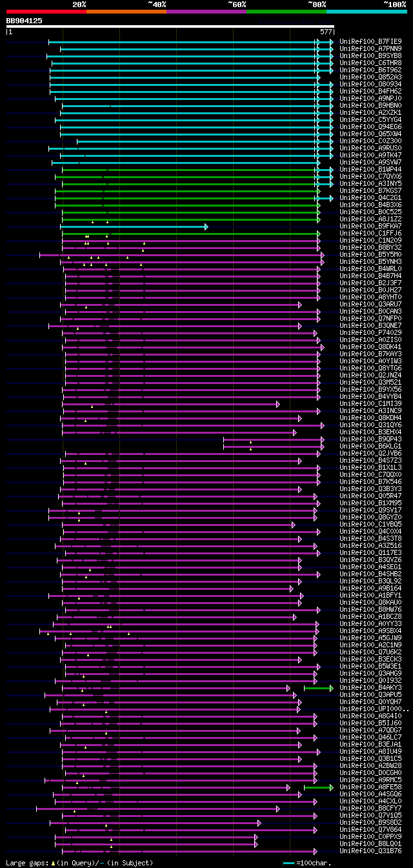Select the UniRef100_A9B164 label
Image resolution: width=413 pixels, height=868 pixels.
(x=370, y=588)
